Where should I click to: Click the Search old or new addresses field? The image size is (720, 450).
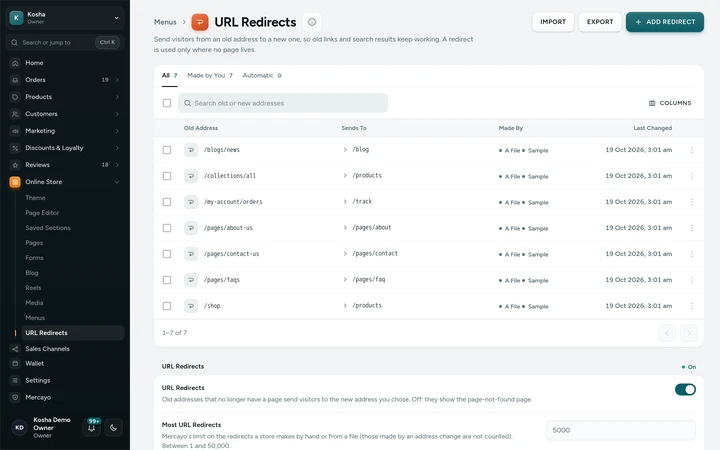coord(283,103)
